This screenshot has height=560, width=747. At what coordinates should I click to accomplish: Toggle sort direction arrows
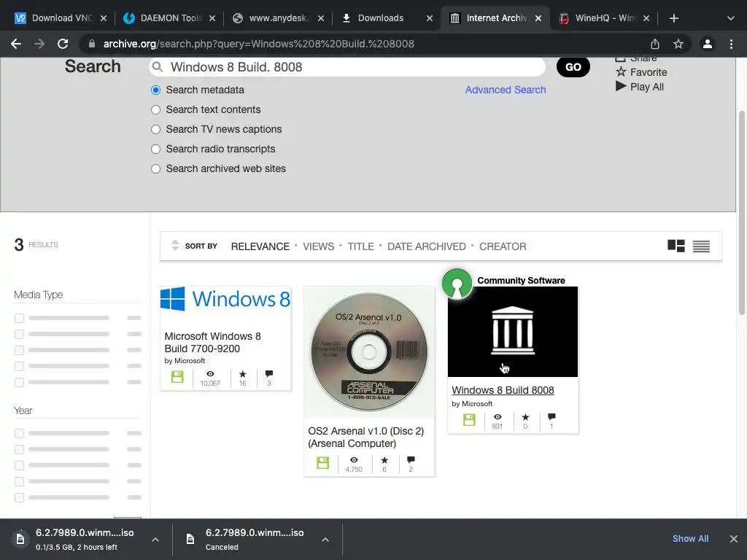(x=175, y=245)
